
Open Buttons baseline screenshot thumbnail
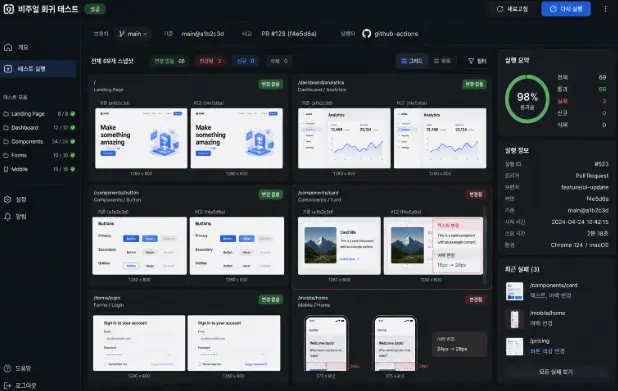pyautogui.click(x=140, y=246)
